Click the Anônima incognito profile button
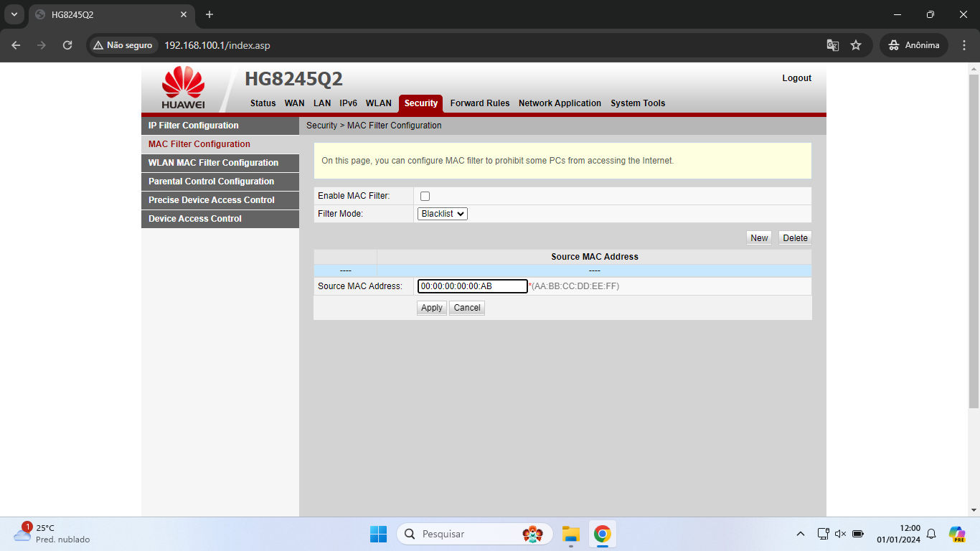The width and height of the screenshot is (980, 551). pyautogui.click(x=914, y=45)
